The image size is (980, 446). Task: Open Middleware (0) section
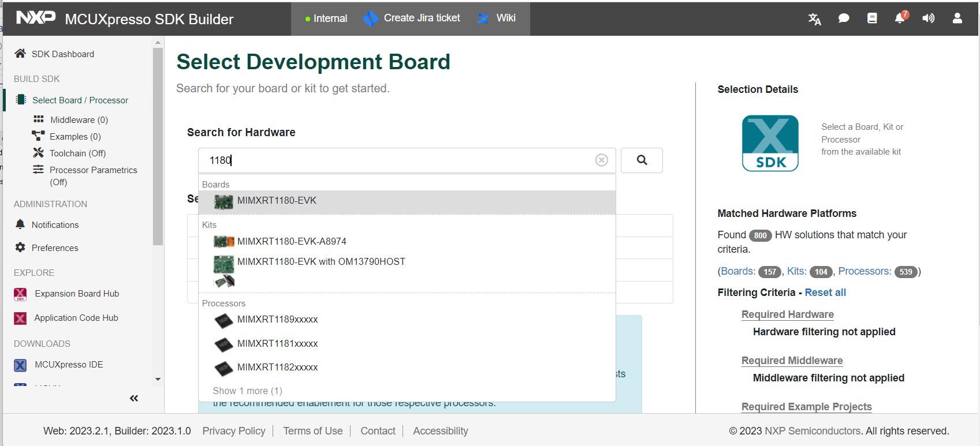coord(79,119)
